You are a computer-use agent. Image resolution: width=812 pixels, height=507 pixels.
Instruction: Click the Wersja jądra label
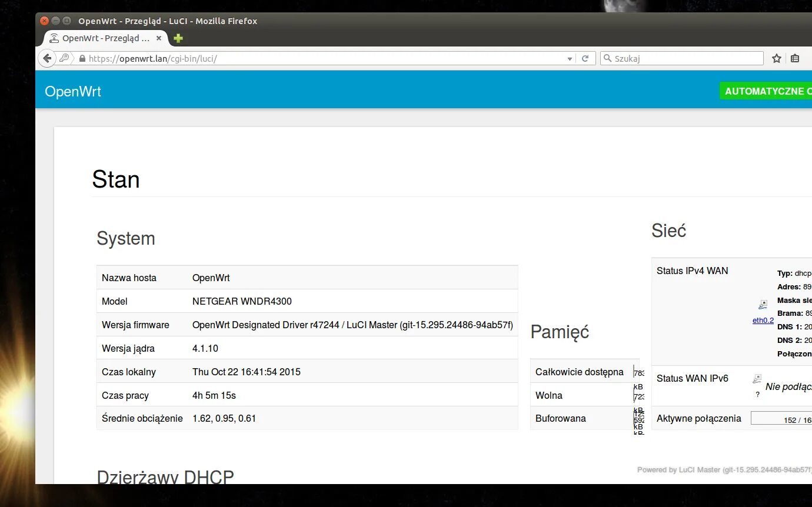pyautogui.click(x=128, y=348)
